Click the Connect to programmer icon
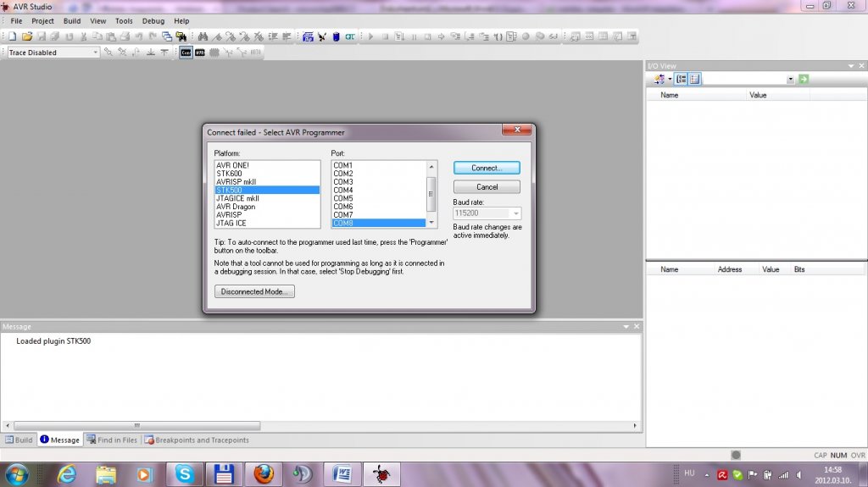This screenshot has width=868, height=487. coord(321,36)
